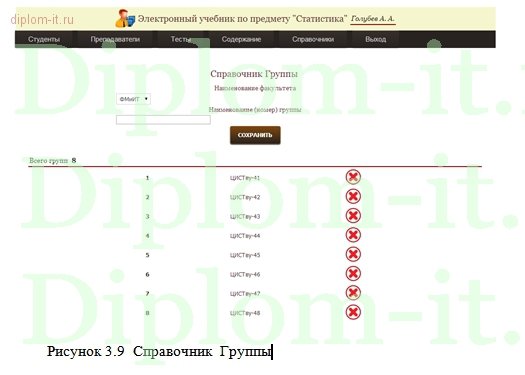
Task: Focus the group name input field
Action: click(x=163, y=120)
